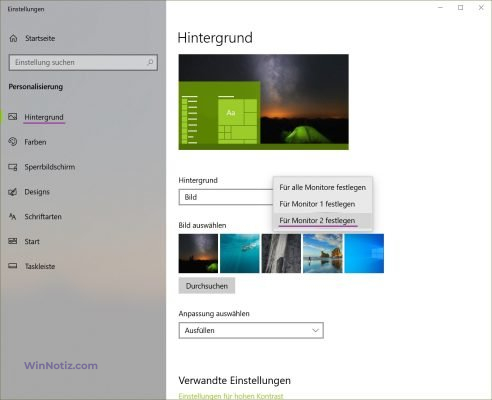Open the Hintergrund Bild dropdown
Screen dimensions: 492x400
click(x=226, y=197)
